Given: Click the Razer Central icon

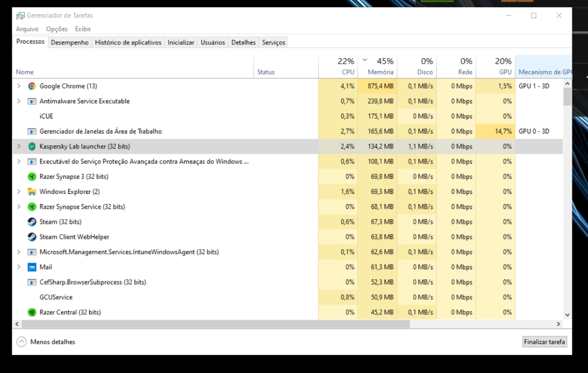Looking at the screenshot, I should coord(32,312).
